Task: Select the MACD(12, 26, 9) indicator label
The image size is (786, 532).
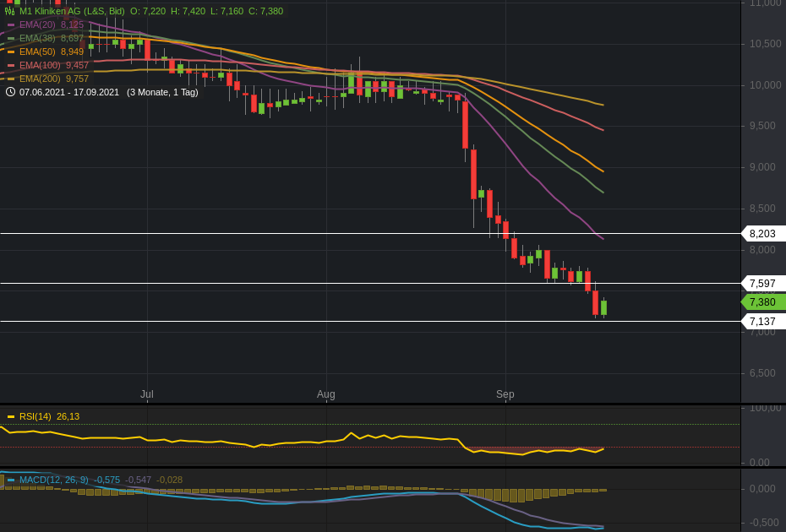Action: point(53,480)
